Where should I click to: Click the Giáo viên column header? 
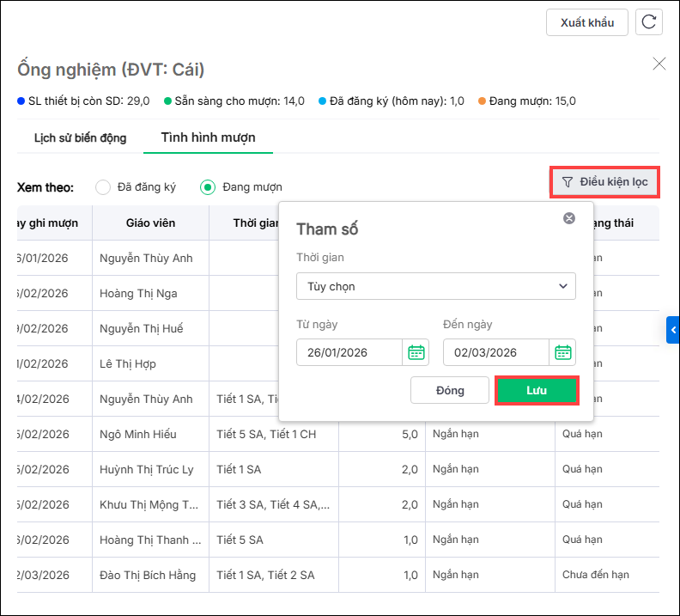(x=150, y=223)
